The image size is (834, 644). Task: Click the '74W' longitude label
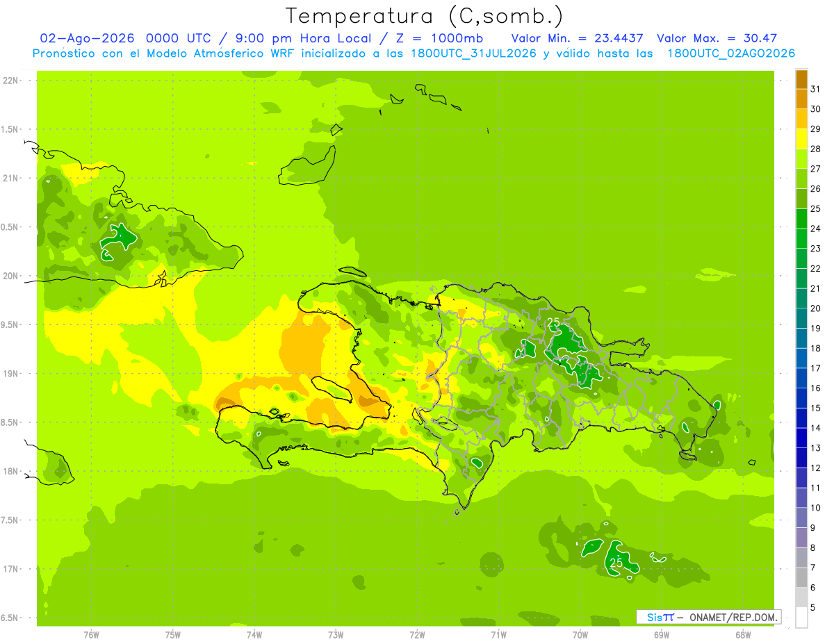click(x=254, y=635)
